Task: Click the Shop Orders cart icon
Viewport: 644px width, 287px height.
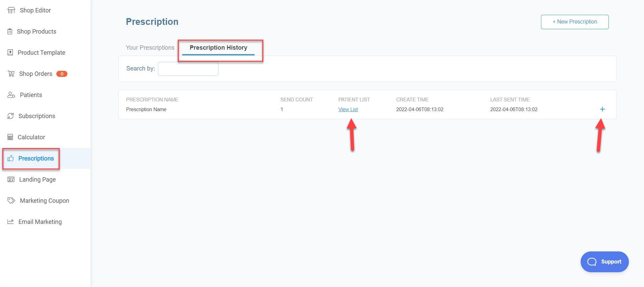Action: (x=11, y=74)
